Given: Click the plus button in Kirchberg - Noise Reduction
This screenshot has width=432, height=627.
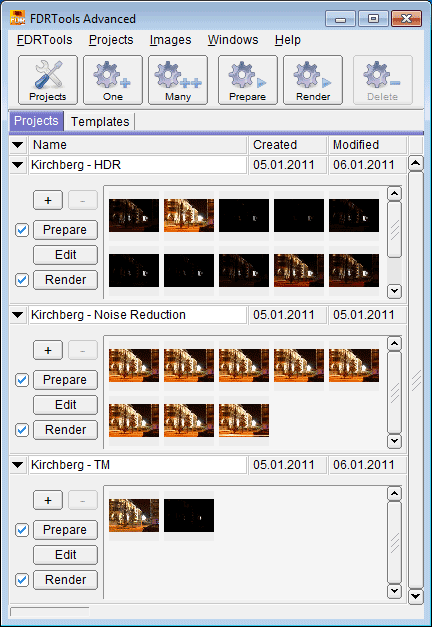Looking at the screenshot, I should [x=48, y=350].
